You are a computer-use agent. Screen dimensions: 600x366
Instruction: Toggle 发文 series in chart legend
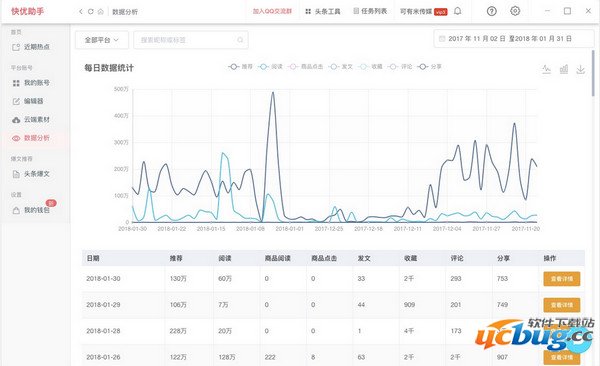(341, 67)
